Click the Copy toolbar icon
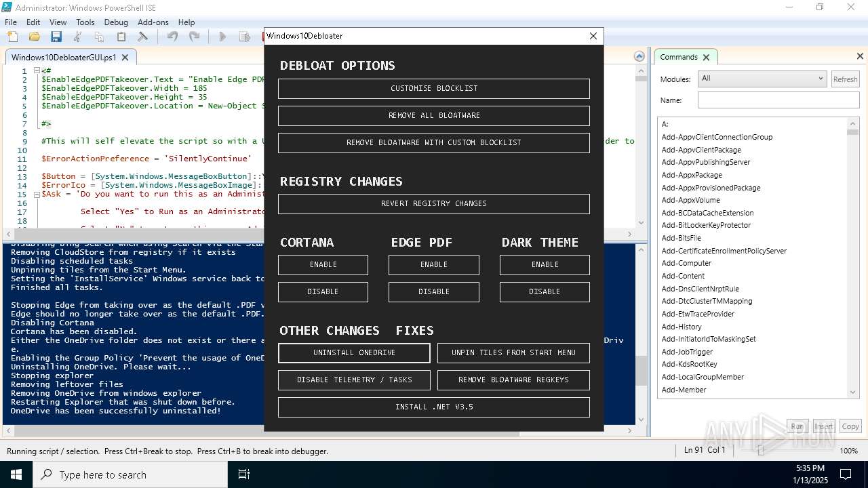 [x=99, y=37]
